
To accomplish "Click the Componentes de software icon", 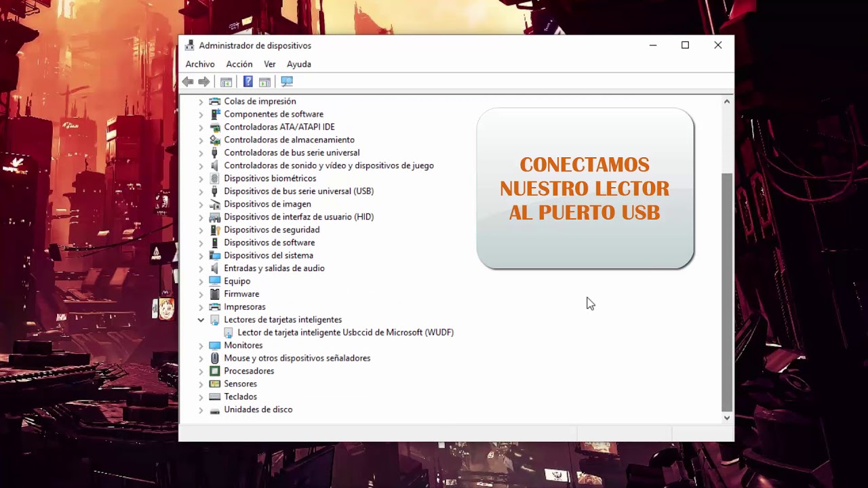I will [x=215, y=114].
